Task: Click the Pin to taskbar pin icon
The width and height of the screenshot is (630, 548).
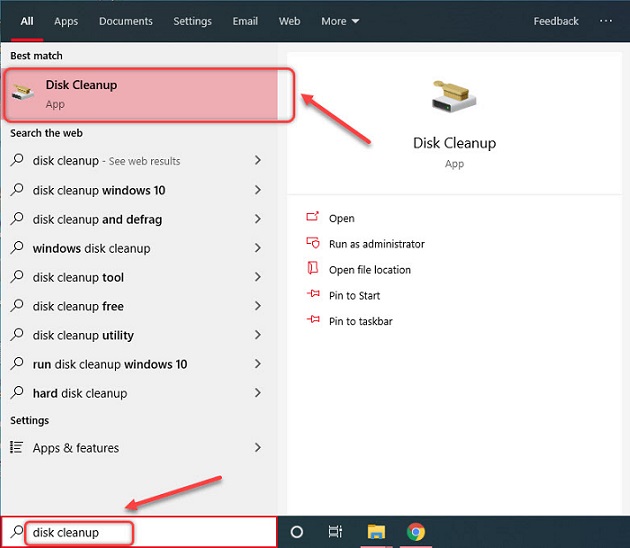Action: tap(313, 320)
